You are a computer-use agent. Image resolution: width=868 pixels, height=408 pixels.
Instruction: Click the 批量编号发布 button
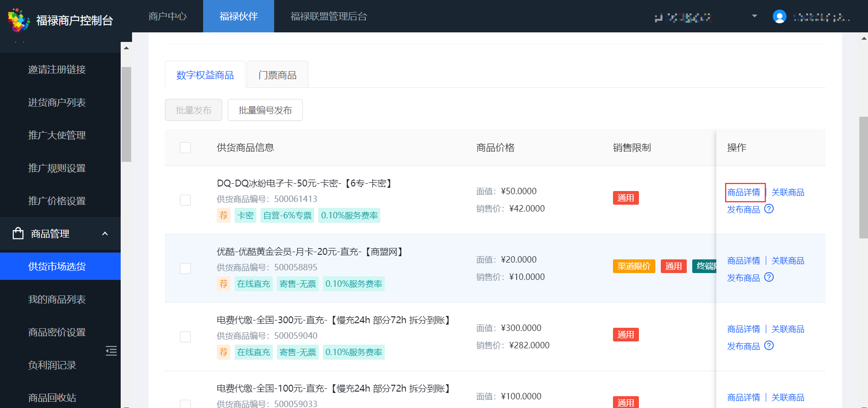click(265, 110)
